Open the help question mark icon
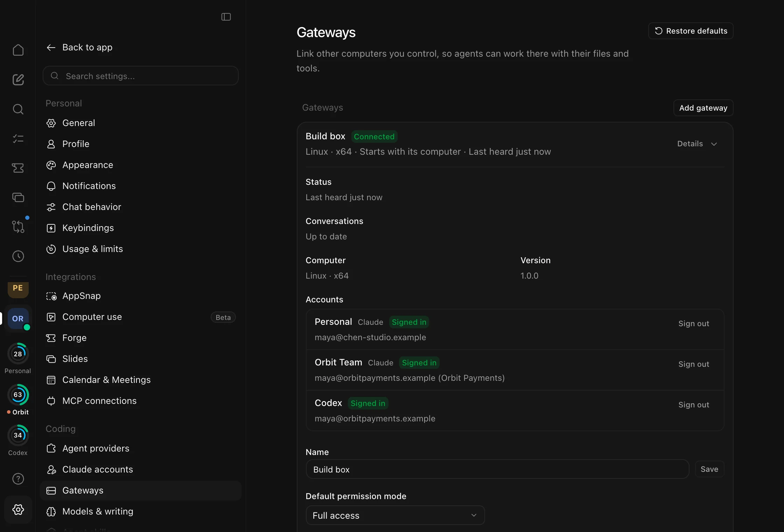 pos(18,478)
